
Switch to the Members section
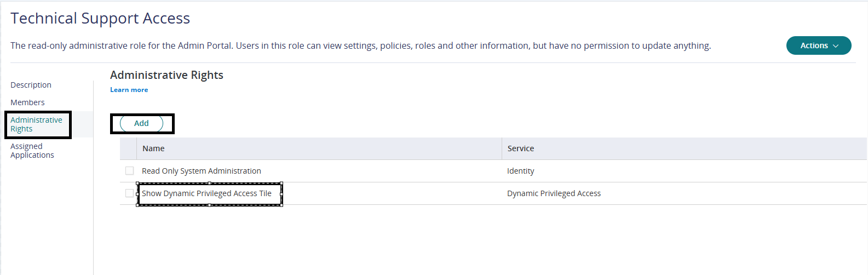(x=27, y=102)
